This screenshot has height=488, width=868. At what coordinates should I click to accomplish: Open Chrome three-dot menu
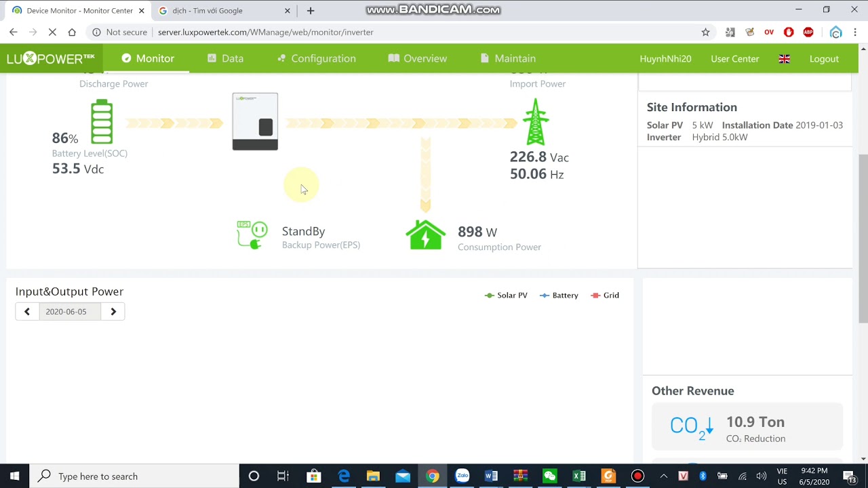coord(856,32)
